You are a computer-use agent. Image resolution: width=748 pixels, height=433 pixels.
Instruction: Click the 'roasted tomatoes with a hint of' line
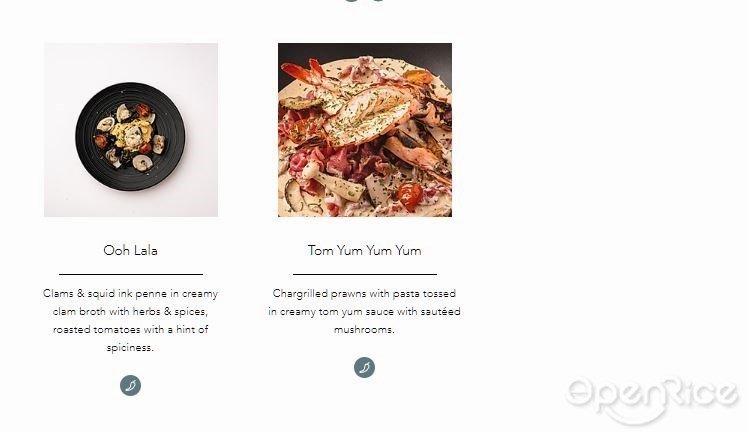coord(130,330)
